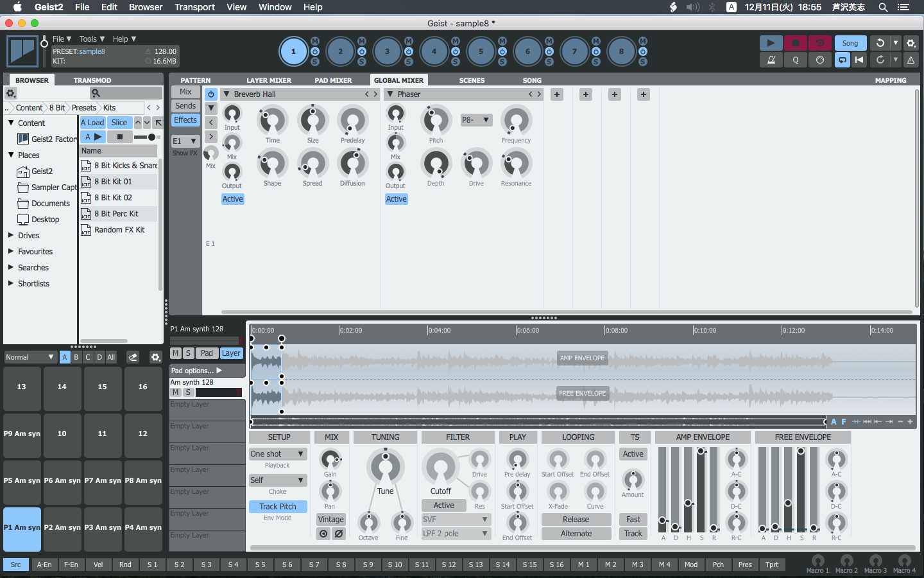Click the return-to-start transport icon
Screen dimensions: 924x578
pos(859,60)
